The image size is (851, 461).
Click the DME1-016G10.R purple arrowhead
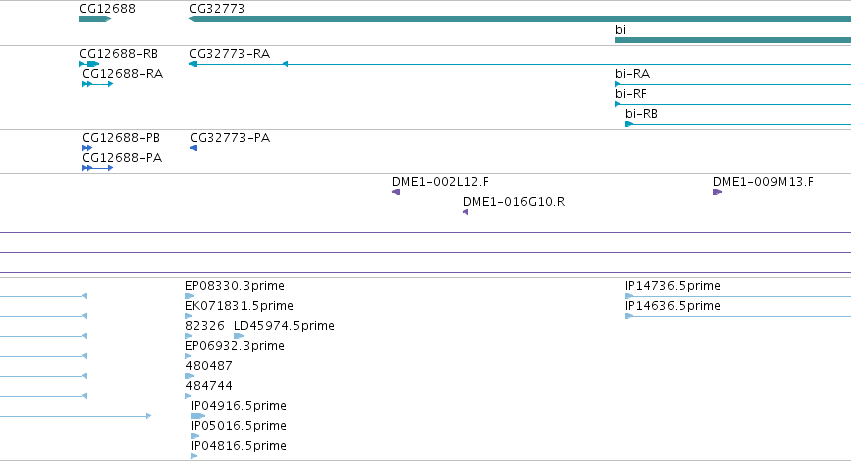466,212
